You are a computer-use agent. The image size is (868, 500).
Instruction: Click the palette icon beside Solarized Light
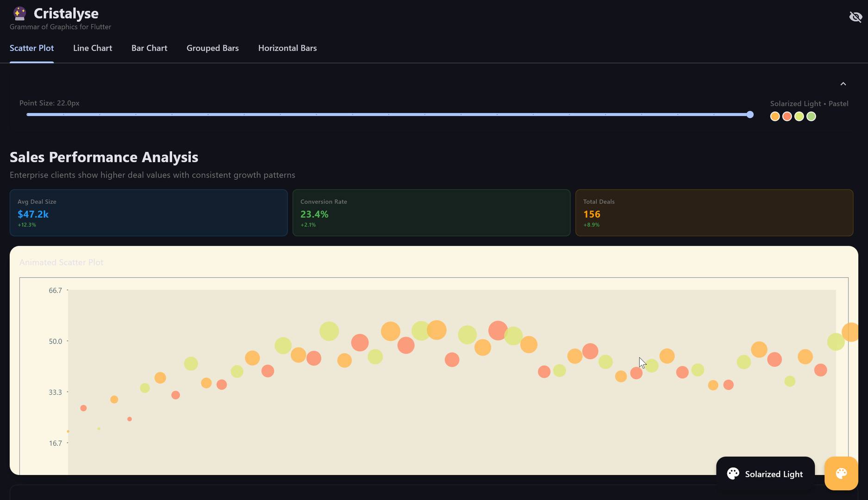point(733,474)
